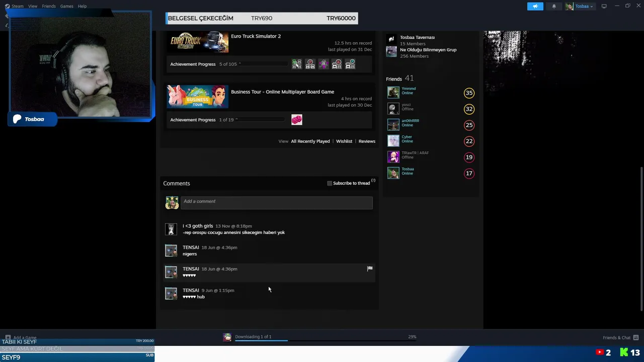Click yosci friend avatar
This screenshot has height=362, width=644.
click(x=393, y=109)
